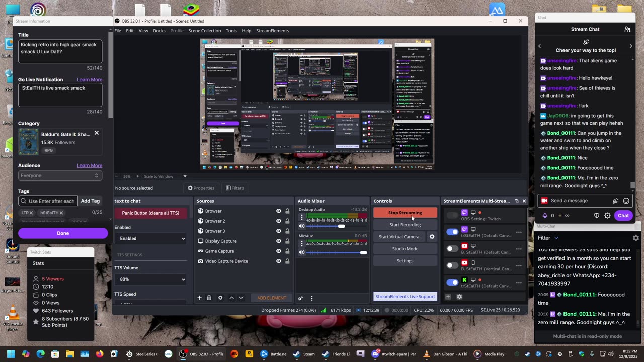Open source properties gear in Sources toolbar
This screenshot has height=362, width=644.
220,298
